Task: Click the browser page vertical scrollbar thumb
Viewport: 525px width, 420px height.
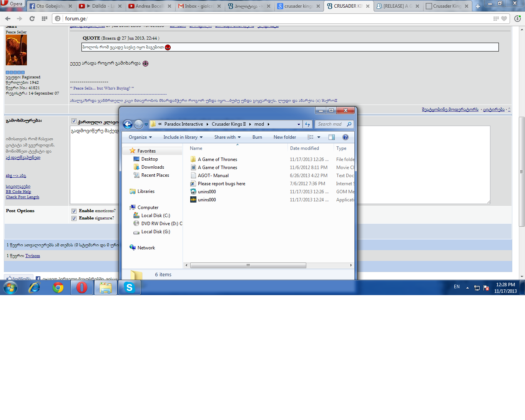Action: 522,171
